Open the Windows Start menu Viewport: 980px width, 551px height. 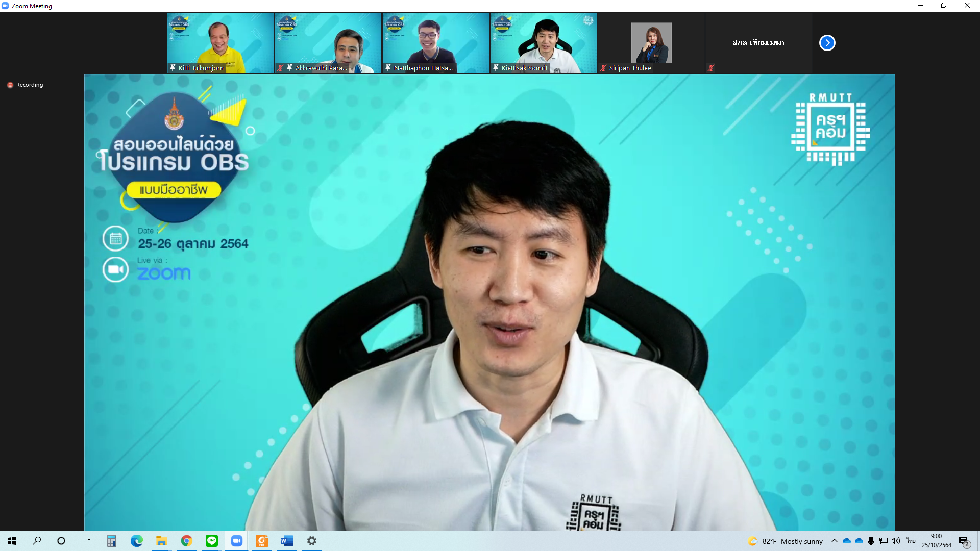point(12,541)
